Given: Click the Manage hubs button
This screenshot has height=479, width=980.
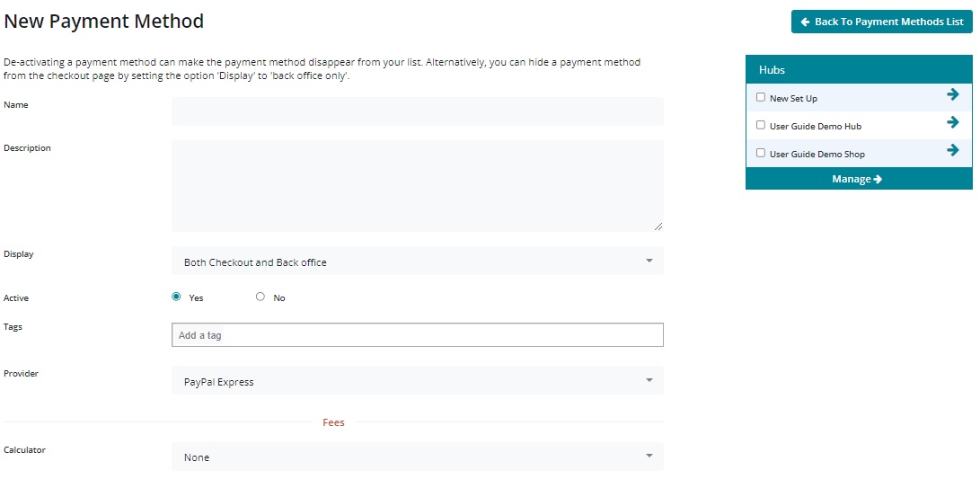Looking at the screenshot, I should 858,179.
